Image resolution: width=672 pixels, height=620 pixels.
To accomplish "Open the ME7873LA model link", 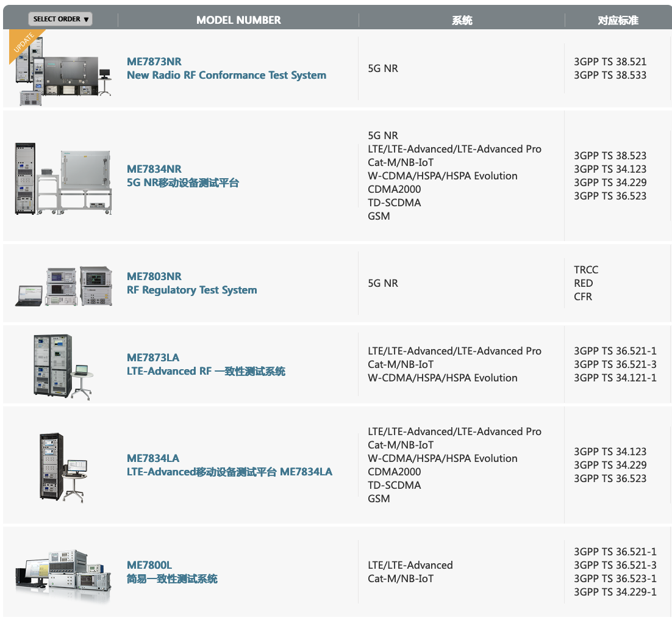I will pyautogui.click(x=153, y=358).
